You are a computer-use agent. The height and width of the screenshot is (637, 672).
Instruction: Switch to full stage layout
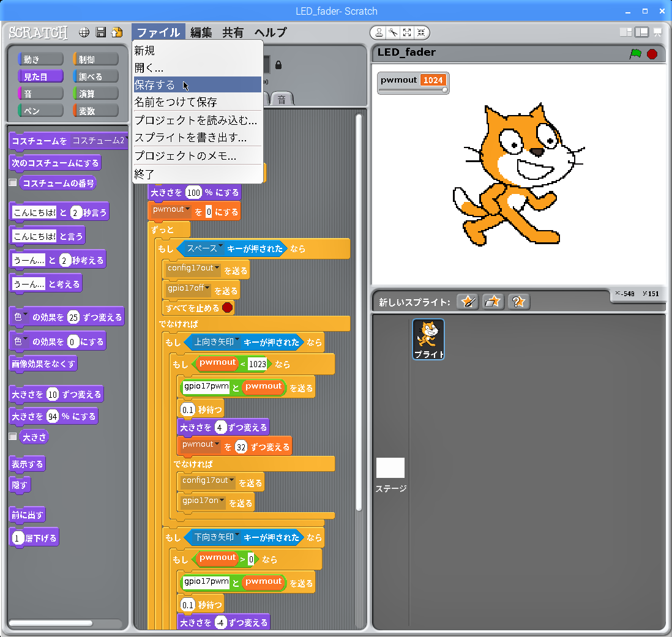coord(641,32)
